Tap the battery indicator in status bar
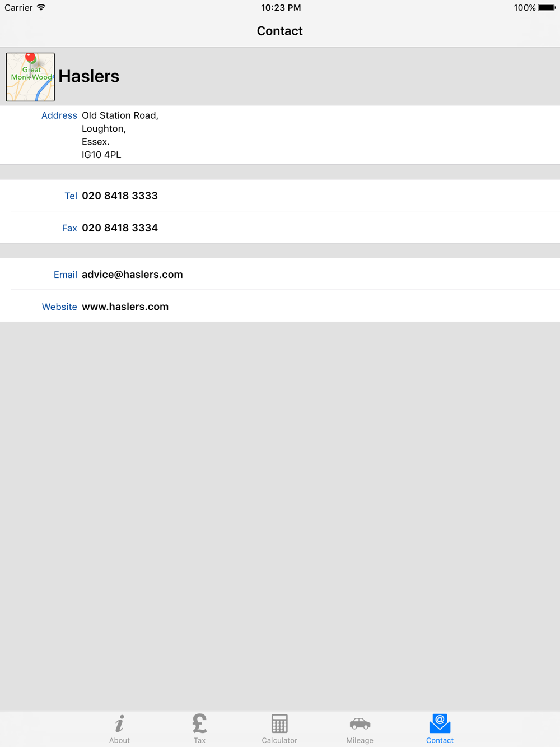 click(547, 8)
